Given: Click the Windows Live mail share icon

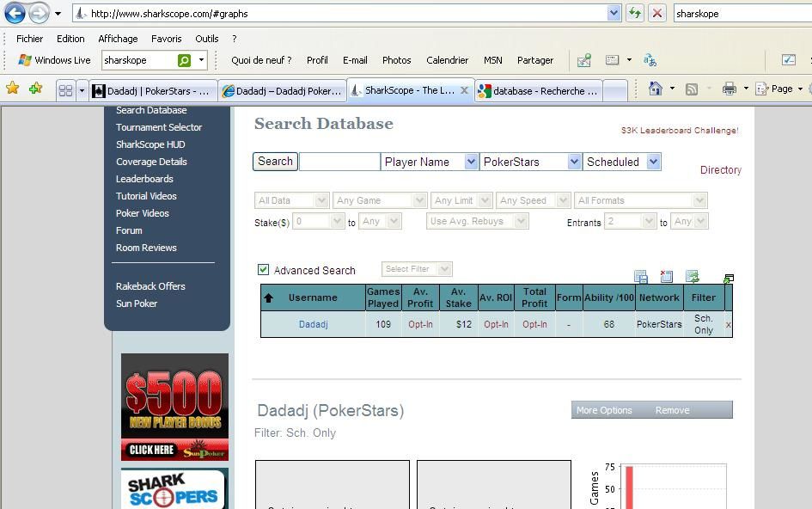Looking at the screenshot, I should coord(584,60).
